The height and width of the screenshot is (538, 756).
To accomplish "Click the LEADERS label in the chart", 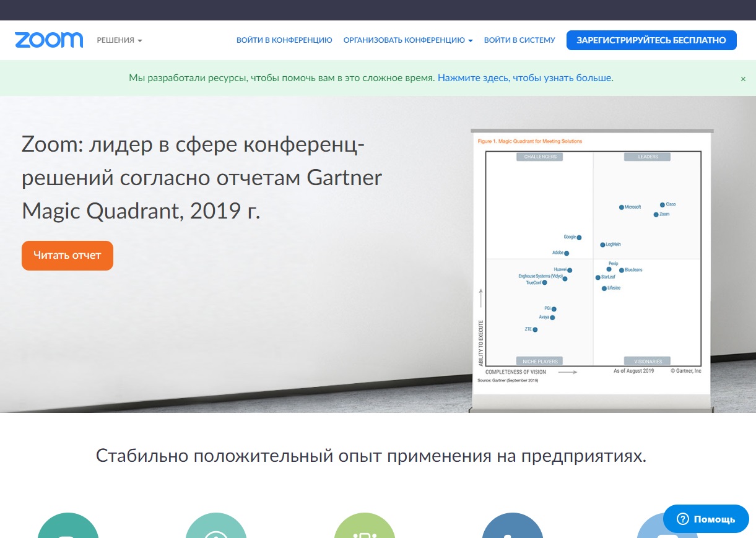I will tap(648, 157).
